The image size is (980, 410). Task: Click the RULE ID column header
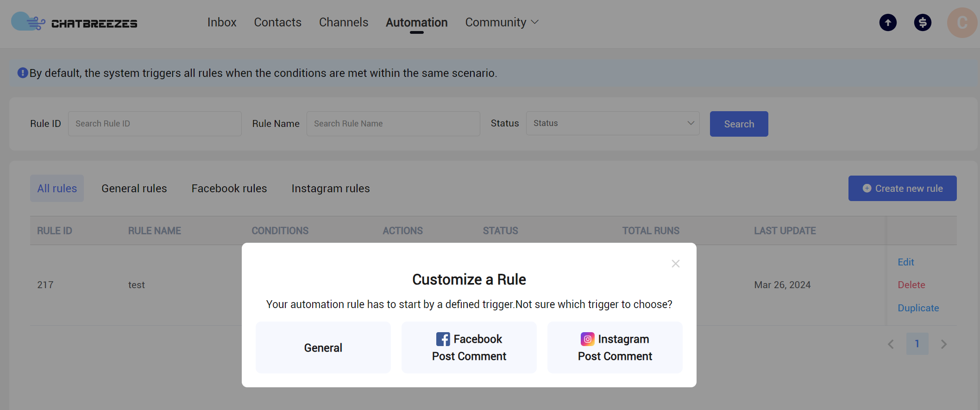point(55,230)
